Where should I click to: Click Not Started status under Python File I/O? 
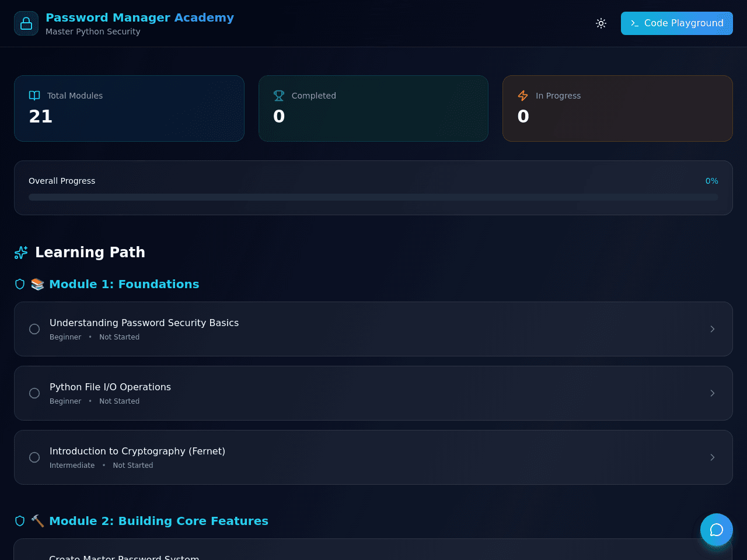119,401
